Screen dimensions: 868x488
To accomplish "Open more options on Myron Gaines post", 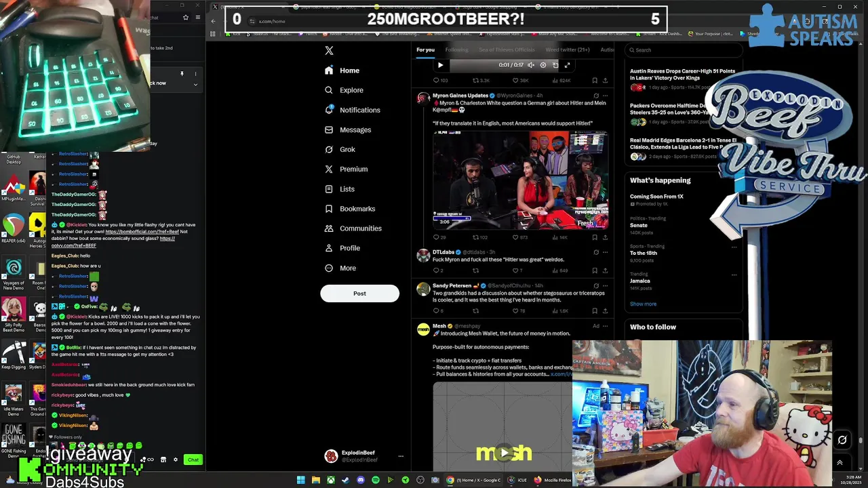I will (x=605, y=96).
